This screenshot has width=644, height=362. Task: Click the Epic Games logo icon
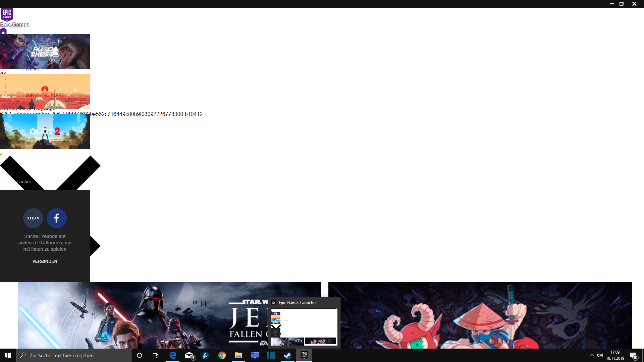click(7, 14)
